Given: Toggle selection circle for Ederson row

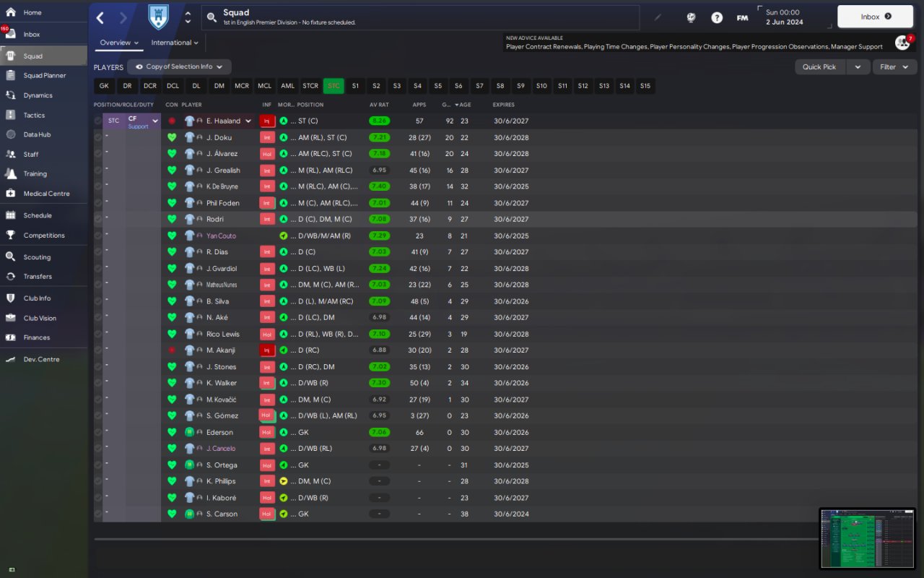Looking at the screenshot, I should tap(98, 432).
